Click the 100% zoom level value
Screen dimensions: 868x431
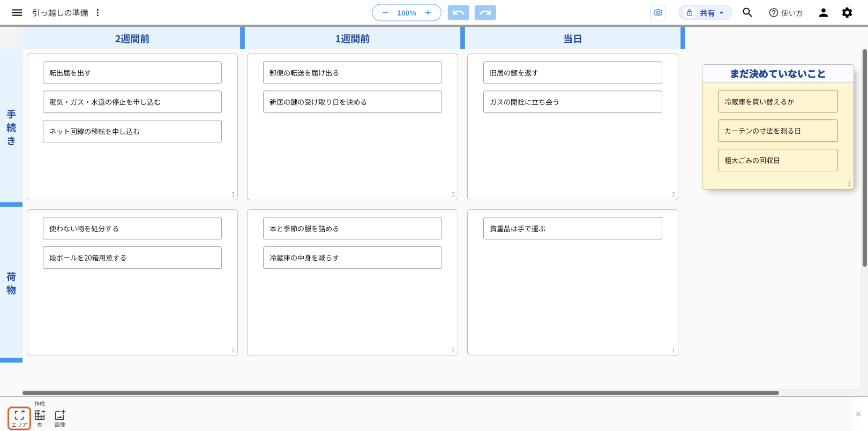(407, 13)
